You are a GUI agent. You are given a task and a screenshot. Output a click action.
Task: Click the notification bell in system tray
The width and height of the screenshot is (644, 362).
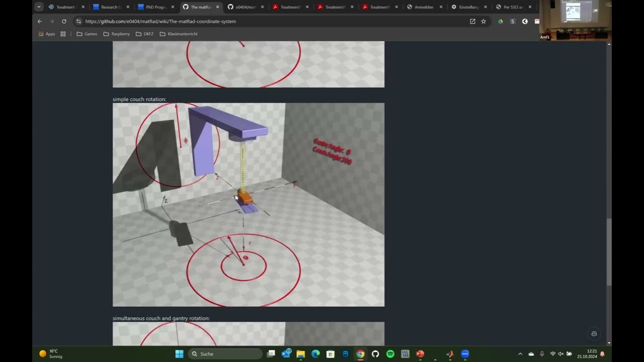(602, 354)
